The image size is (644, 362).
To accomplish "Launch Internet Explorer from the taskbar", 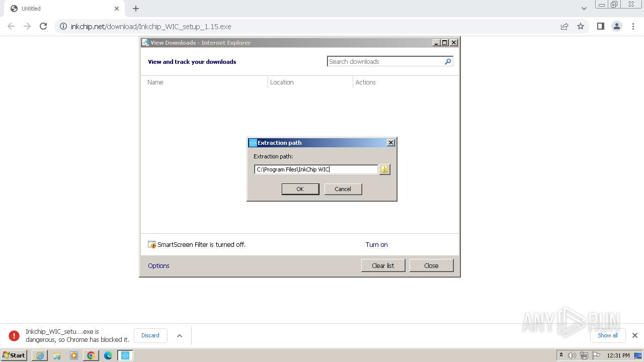I will tap(40, 355).
